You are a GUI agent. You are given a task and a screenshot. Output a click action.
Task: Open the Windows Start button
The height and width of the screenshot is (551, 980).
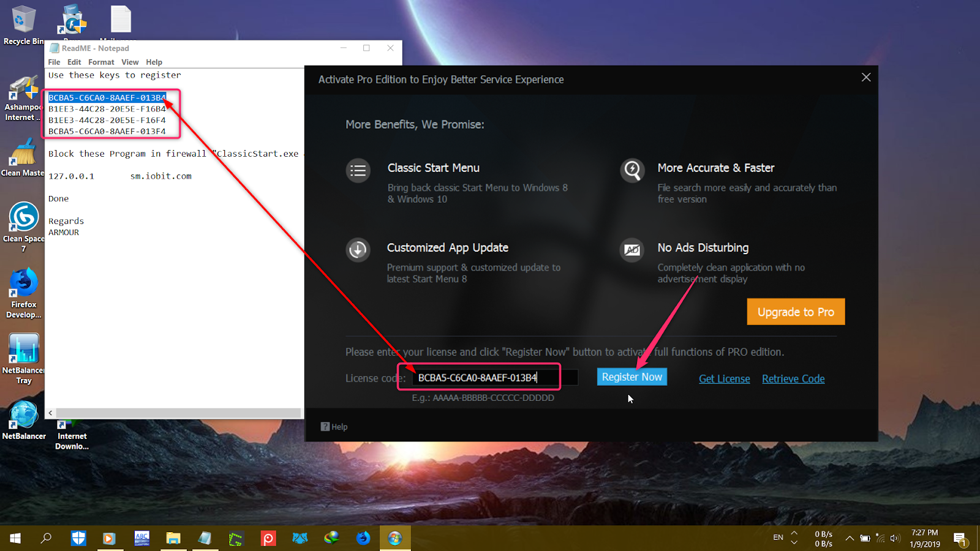pyautogui.click(x=15, y=538)
